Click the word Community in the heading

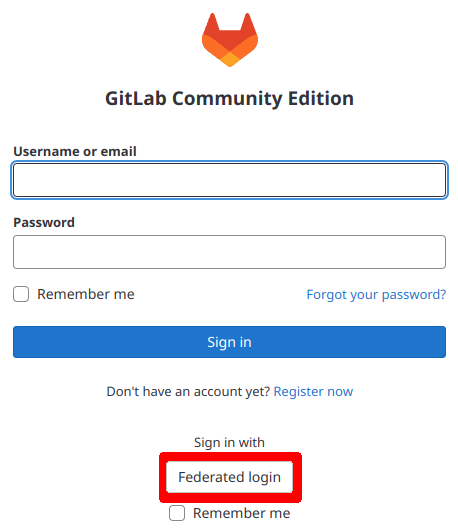(x=227, y=100)
